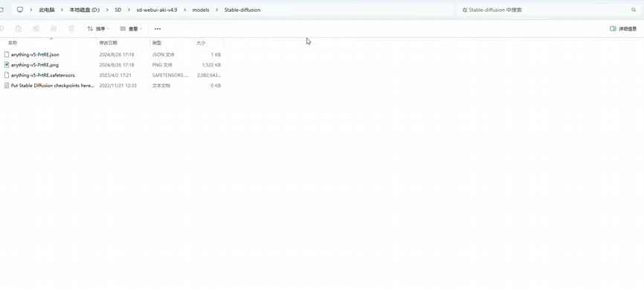Toggle the 详细信息 details pane button
Image resolution: width=644 pixels, height=289 pixels.
[x=623, y=29]
